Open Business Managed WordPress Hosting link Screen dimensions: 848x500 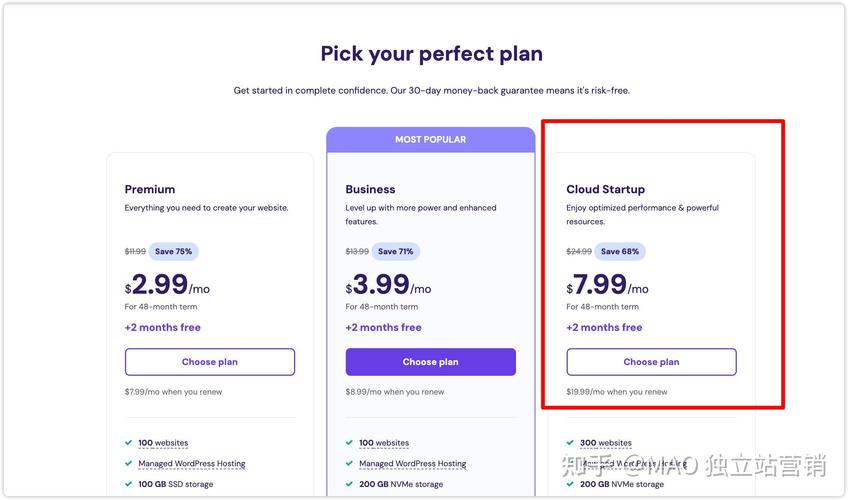(412, 464)
